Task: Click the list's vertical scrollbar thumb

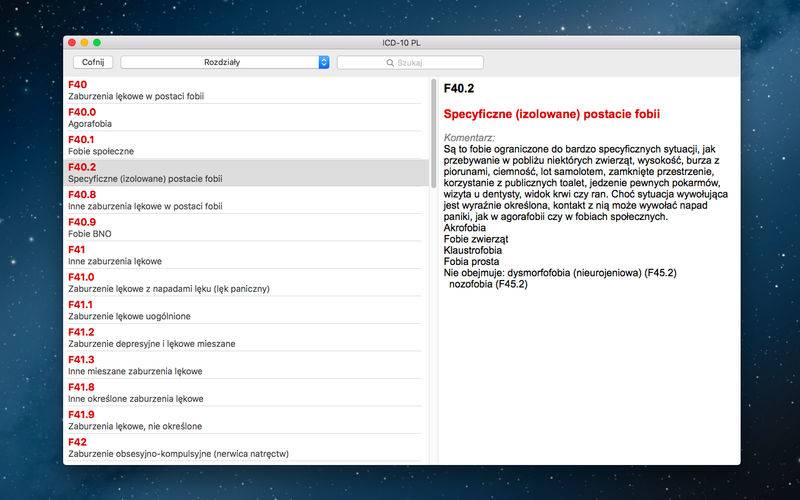Action: click(434, 133)
